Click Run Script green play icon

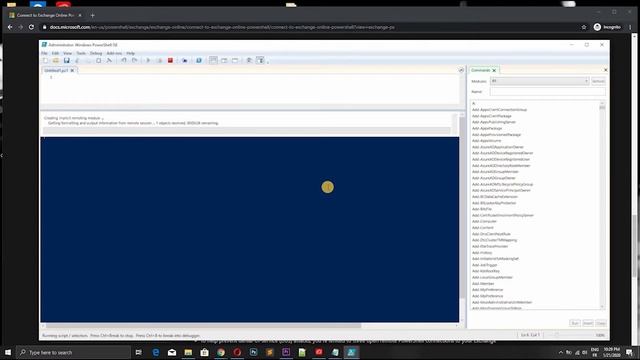click(148, 60)
